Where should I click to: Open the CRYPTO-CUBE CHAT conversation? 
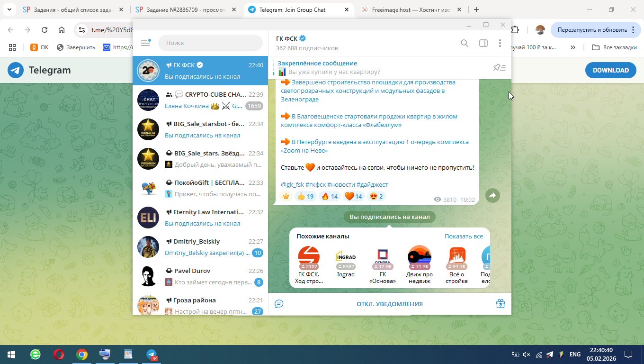point(200,100)
